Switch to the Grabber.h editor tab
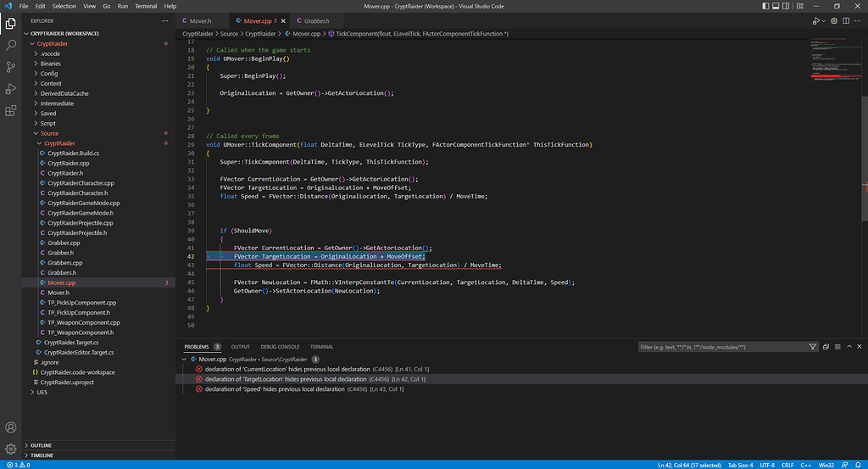This screenshot has width=868, height=469. point(317,20)
